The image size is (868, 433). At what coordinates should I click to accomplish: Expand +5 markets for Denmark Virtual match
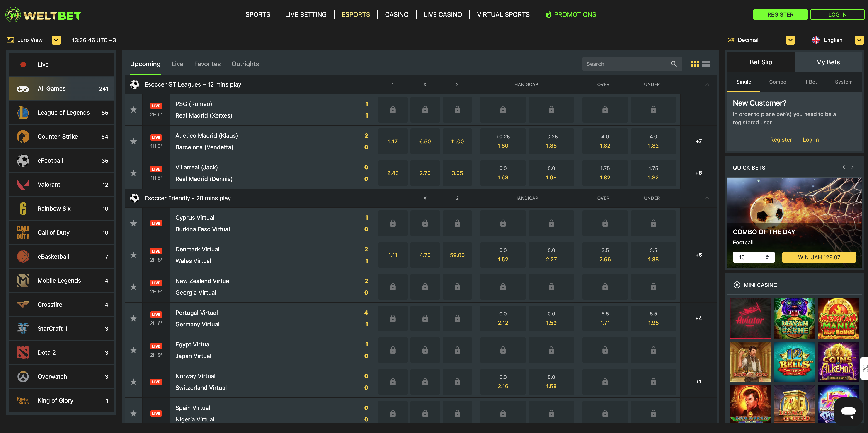pyautogui.click(x=698, y=255)
